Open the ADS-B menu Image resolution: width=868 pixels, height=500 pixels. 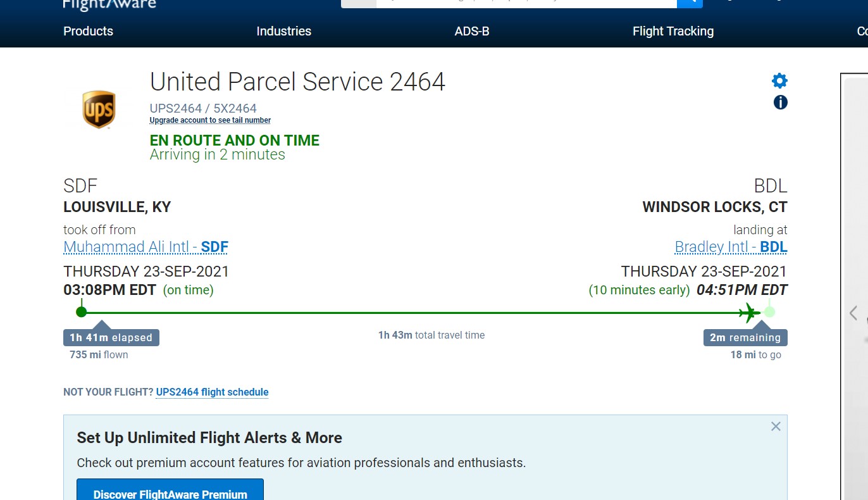tap(472, 31)
